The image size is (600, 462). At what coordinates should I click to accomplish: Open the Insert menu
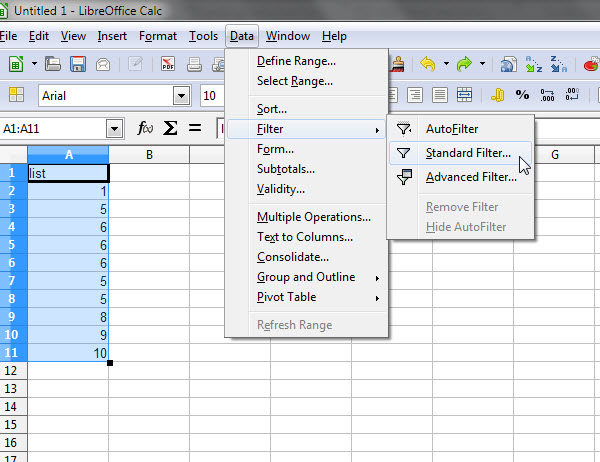[112, 36]
